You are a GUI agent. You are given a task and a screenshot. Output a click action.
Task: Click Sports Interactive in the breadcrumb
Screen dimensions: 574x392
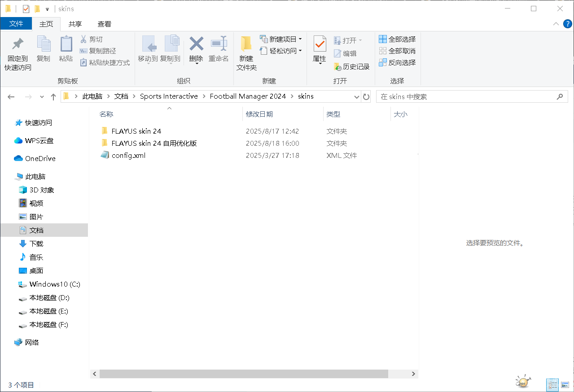pyautogui.click(x=169, y=96)
